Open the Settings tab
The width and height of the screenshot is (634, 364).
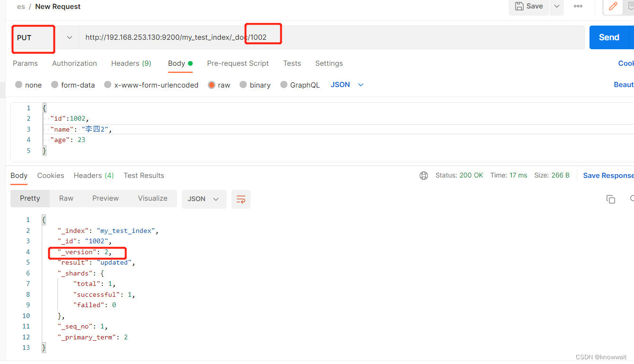329,63
